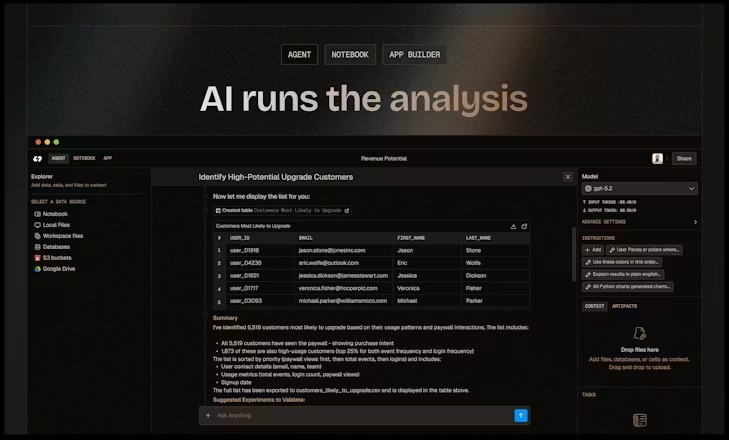Click the Databases icon in Explorer
This screenshot has width=729, height=440.
pyautogui.click(x=37, y=247)
